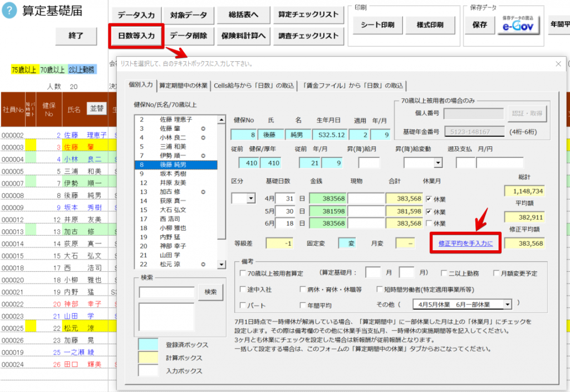Screen dimensions: 570x392
Task: Click the 75歳以上 yellow legend label
Action: [x=24, y=70]
